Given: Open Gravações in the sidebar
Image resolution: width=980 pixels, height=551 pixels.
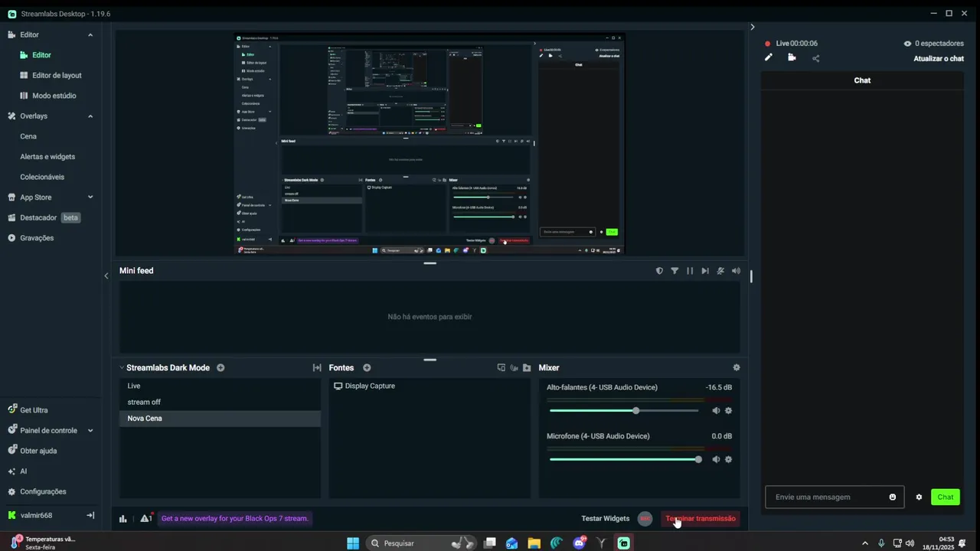Looking at the screenshot, I should click(37, 238).
